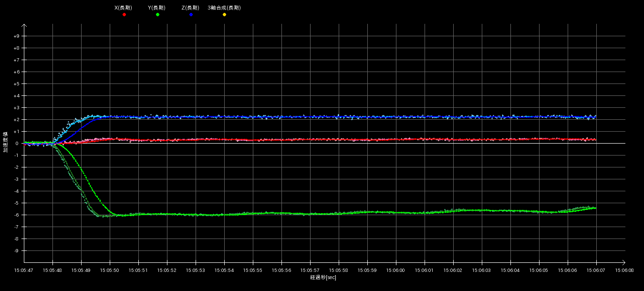Click the -6 value axis label
The image size is (644, 291).
coord(17,215)
